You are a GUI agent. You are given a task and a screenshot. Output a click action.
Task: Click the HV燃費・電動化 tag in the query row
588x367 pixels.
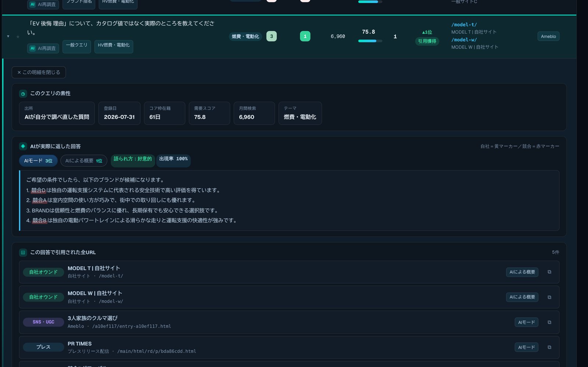(x=114, y=46)
